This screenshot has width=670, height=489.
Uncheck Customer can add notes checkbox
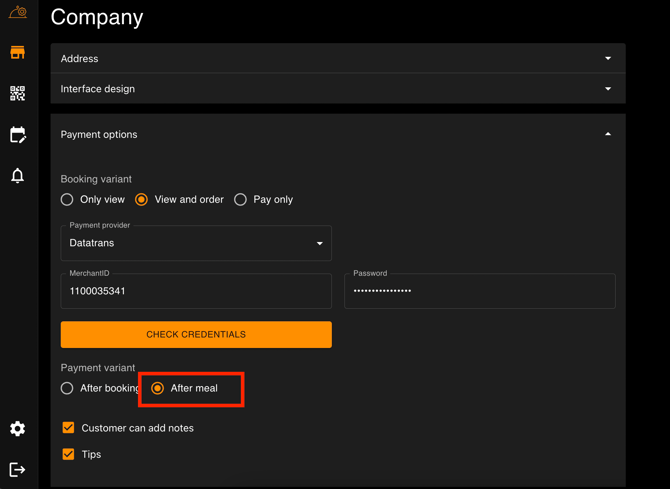68,428
